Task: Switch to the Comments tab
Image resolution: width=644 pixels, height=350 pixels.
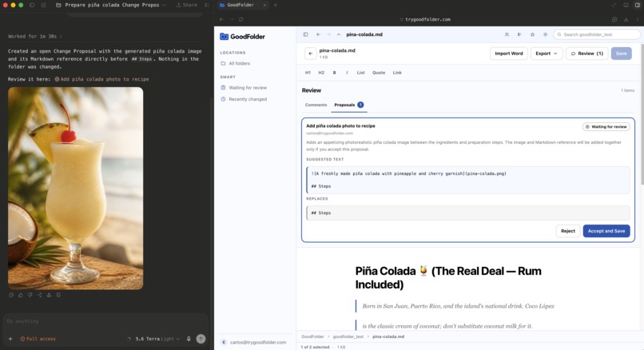Action: tap(316, 105)
